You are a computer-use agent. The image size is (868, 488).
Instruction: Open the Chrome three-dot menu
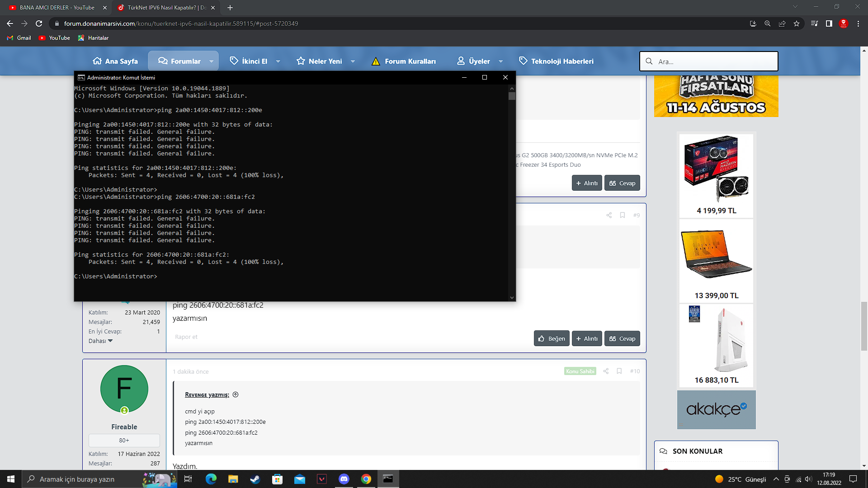click(x=858, y=23)
